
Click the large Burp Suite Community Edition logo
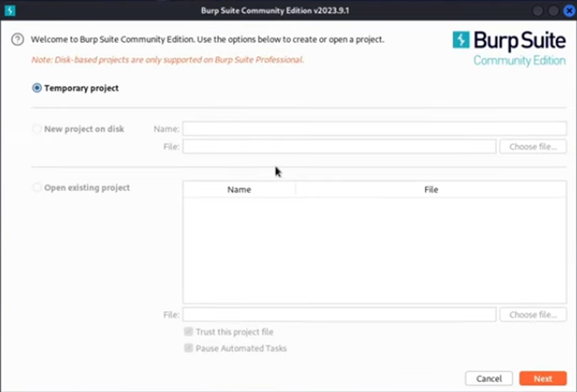(x=509, y=48)
